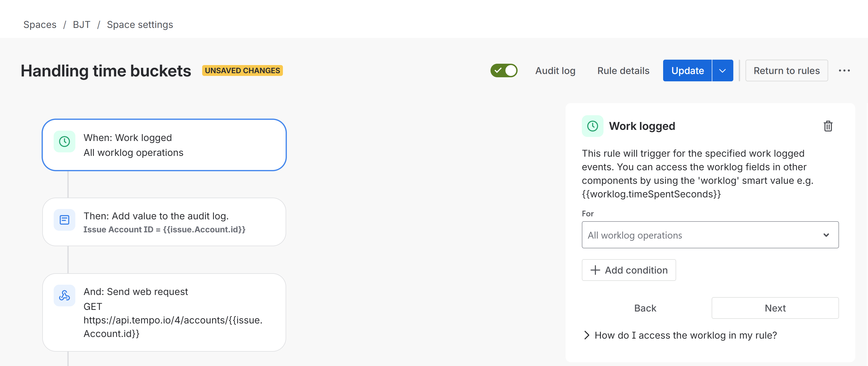868x366 pixels.
Task: Open Rule details
Action: point(623,71)
